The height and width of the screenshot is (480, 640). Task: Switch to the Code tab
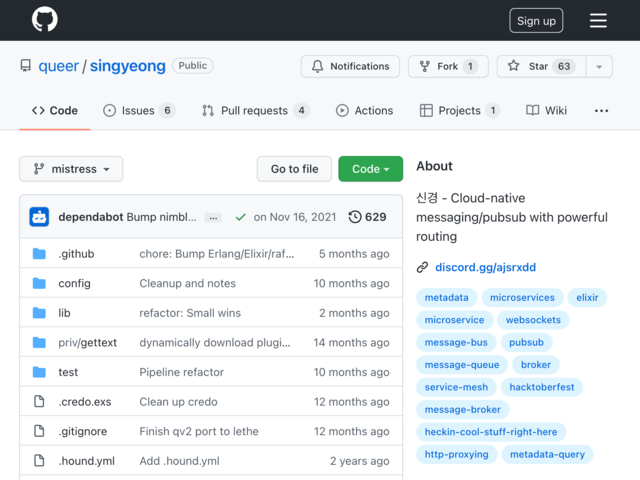[55, 111]
